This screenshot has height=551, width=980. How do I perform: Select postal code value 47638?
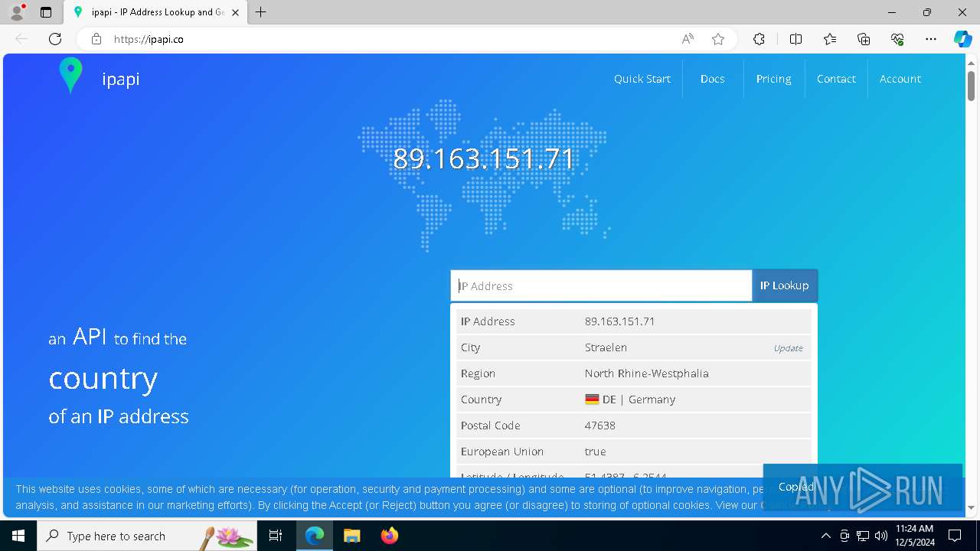600,425
